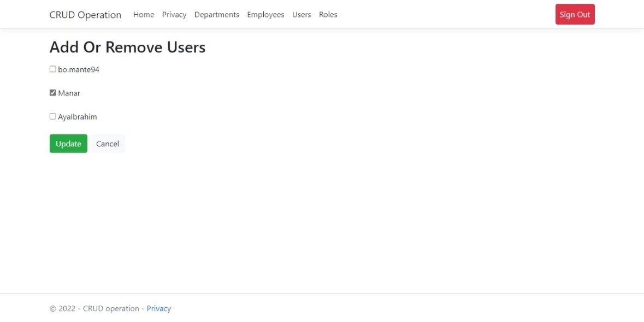Viewport: 644px width, 322px height.
Task: Open the Employees section
Action: point(265,15)
